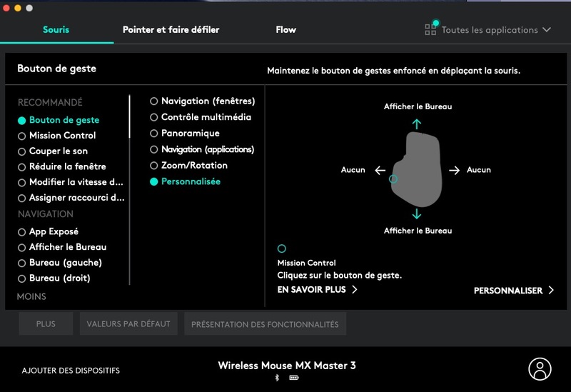571x392 pixels.
Task: Open Toutes les applications dropdown
Action: pos(488,30)
